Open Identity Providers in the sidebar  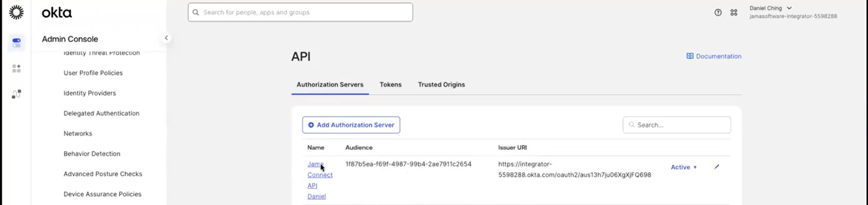pyautogui.click(x=90, y=93)
